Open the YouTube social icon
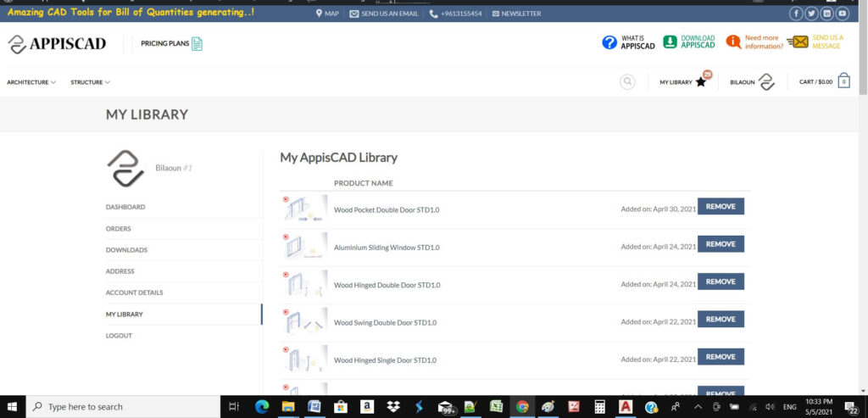This screenshot has width=868, height=418. [843, 14]
